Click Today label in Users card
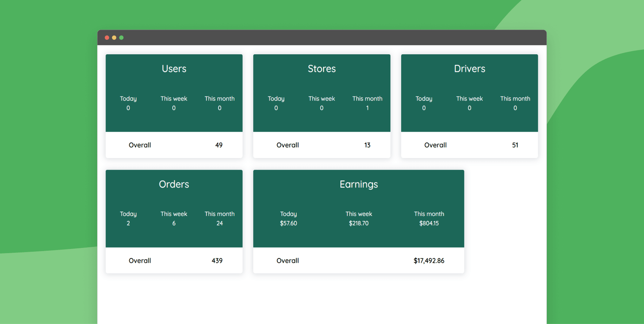Image resolution: width=644 pixels, height=324 pixels. [128, 99]
